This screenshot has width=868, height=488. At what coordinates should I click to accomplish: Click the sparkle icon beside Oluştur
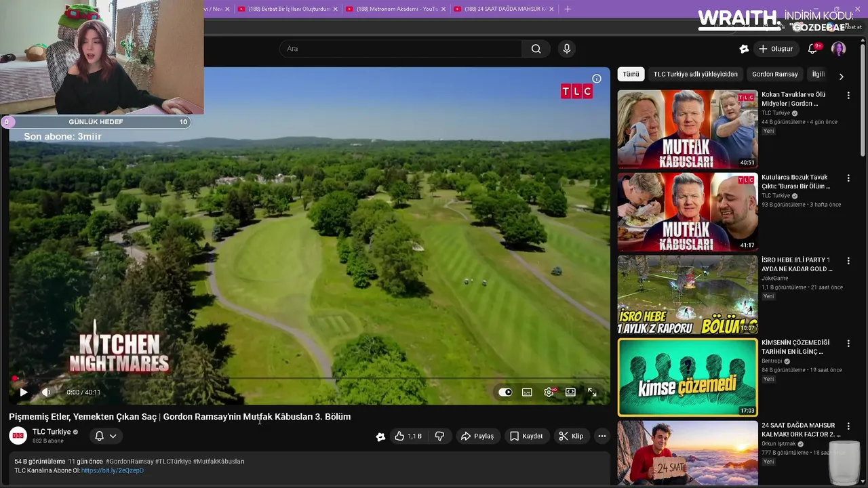coord(744,49)
